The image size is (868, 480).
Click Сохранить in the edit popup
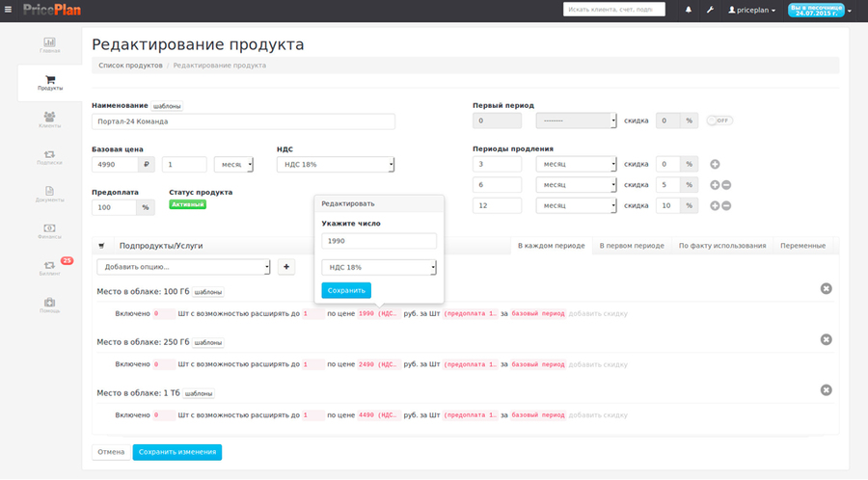346,290
